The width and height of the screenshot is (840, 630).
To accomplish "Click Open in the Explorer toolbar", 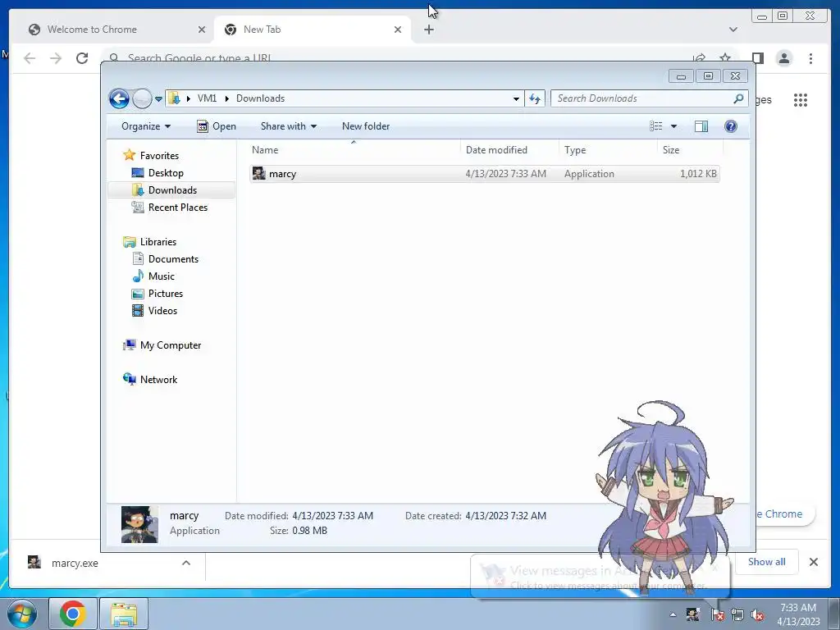I will click(x=217, y=126).
